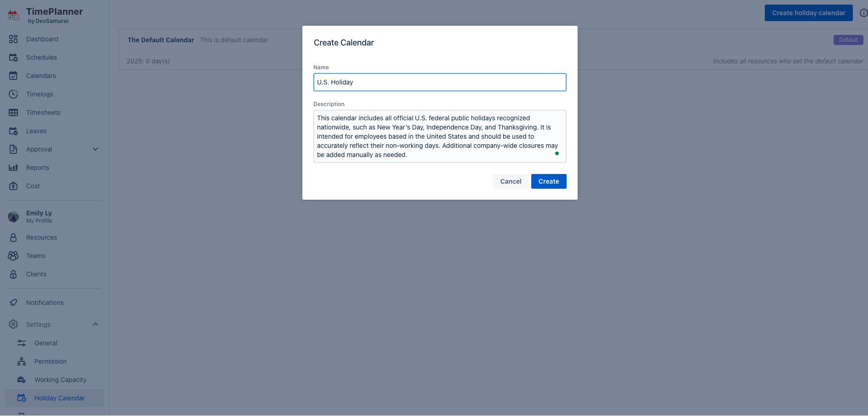Image resolution: width=868 pixels, height=416 pixels.
Task: Focus the calendar Name input field
Action: [440, 82]
